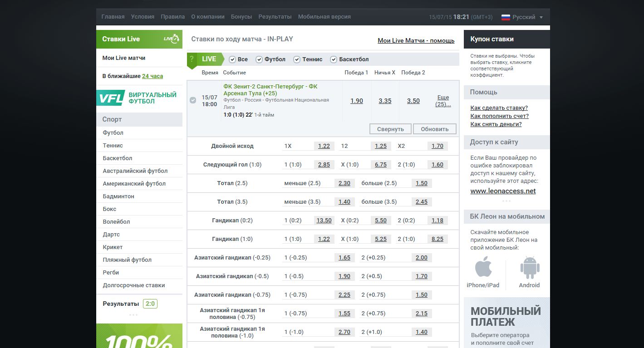This screenshot has width=644, height=348.
Task: Tap the Android app icon
Action: click(529, 268)
